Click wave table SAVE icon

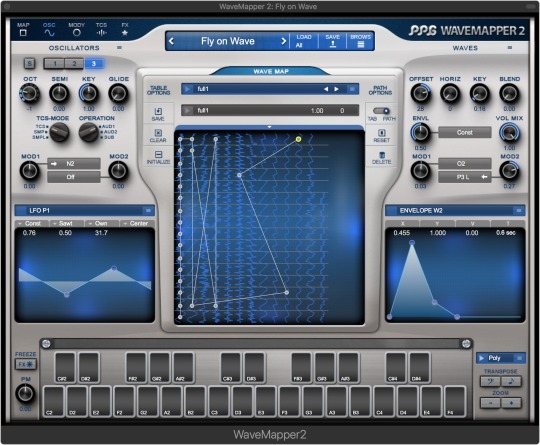tap(158, 111)
